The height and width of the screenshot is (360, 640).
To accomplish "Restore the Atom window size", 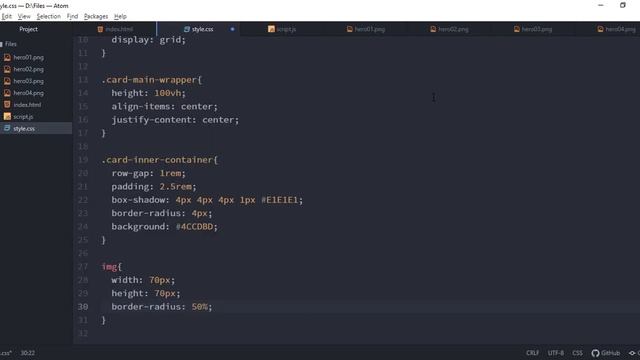I will point(622,5).
